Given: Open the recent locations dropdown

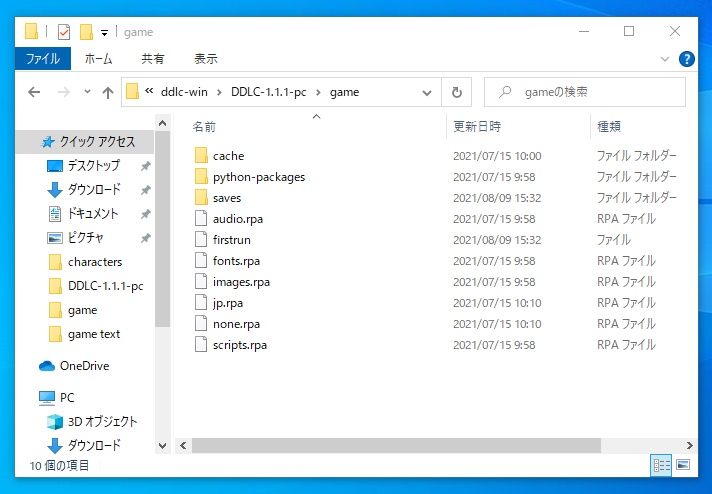Looking at the screenshot, I should (87, 92).
